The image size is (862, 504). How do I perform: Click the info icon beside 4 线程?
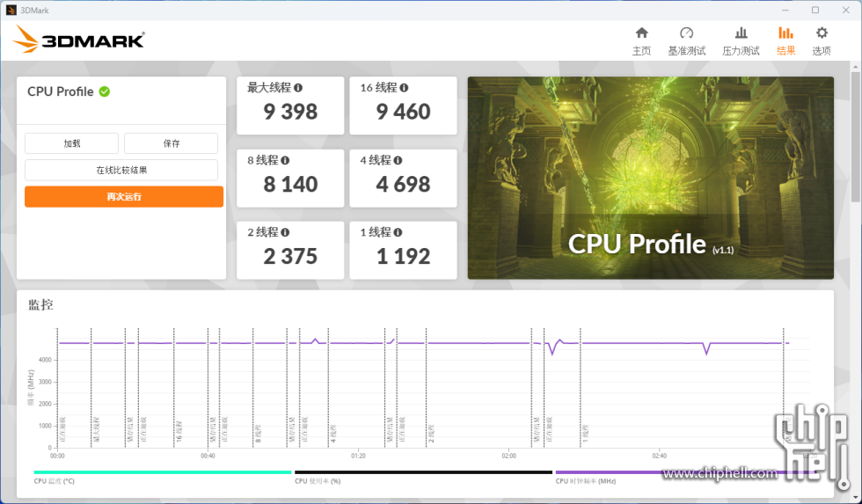point(398,161)
